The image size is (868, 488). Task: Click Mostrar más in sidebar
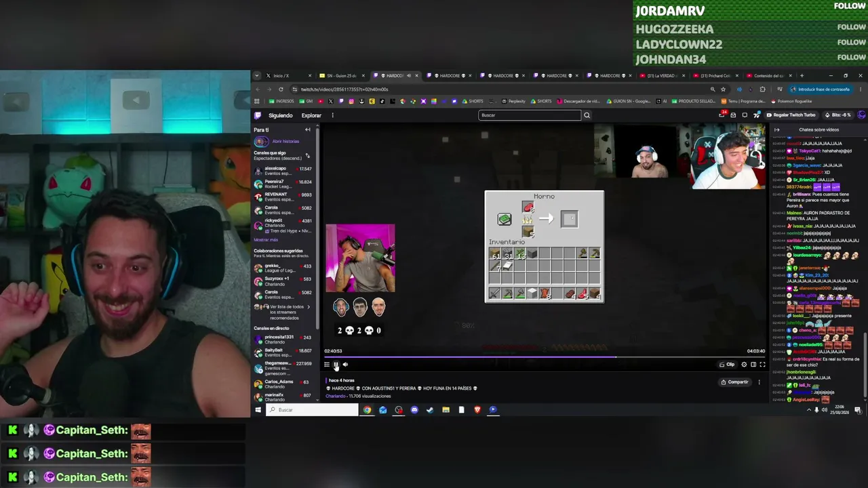click(266, 240)
